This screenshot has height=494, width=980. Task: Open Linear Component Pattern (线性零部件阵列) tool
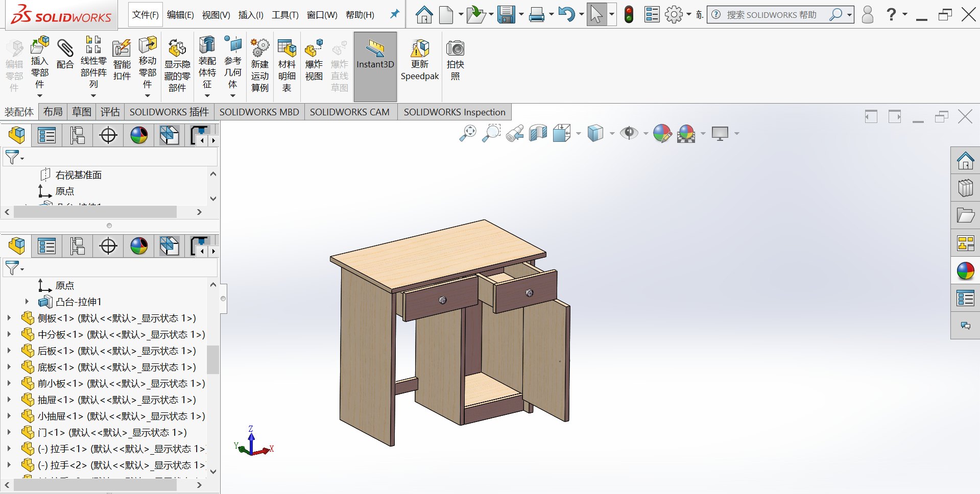[x=93, y=44]
